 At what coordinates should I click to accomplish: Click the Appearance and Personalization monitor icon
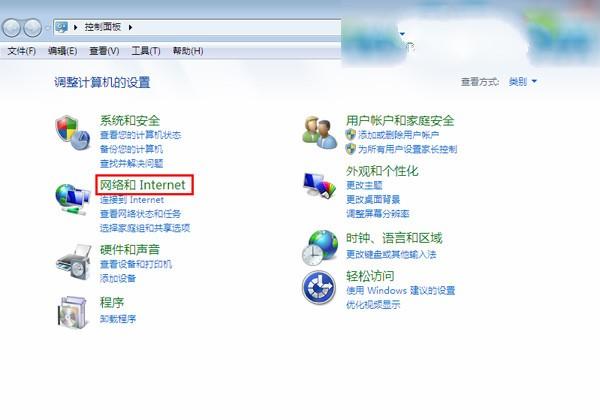click(320, 185)
